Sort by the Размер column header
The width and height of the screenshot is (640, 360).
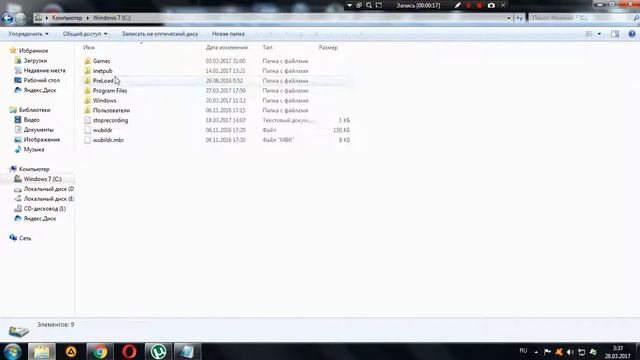tap(328, 47)
